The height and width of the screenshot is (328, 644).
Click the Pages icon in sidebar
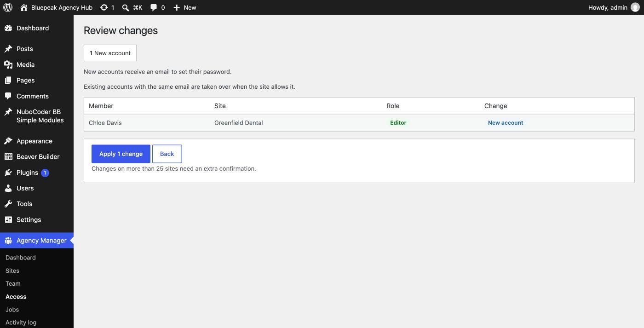(8, 81)
